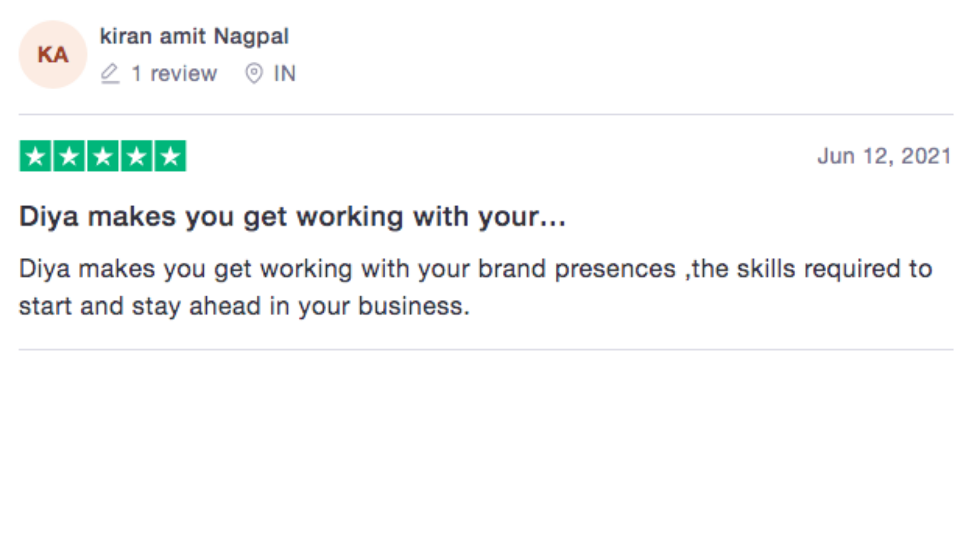Select the IN country code label
Image resolution: width=980 pixels, height=551 pixels.
coord(284,73)
